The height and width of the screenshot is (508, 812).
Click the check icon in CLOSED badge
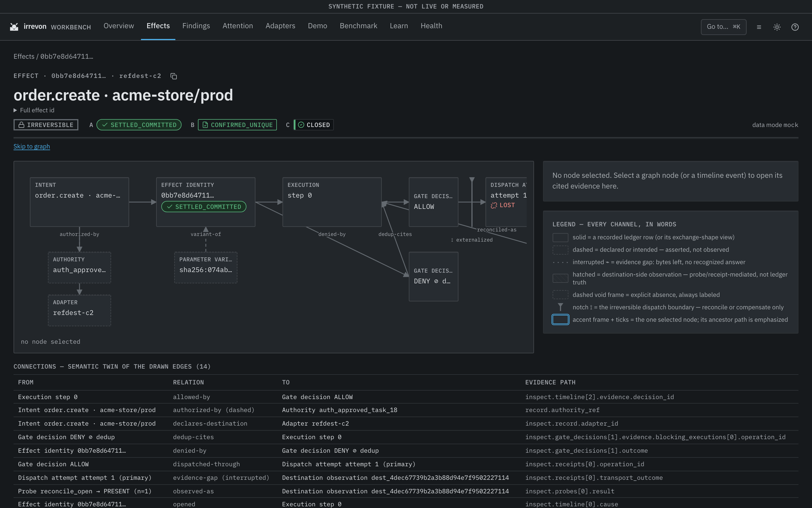301,125
